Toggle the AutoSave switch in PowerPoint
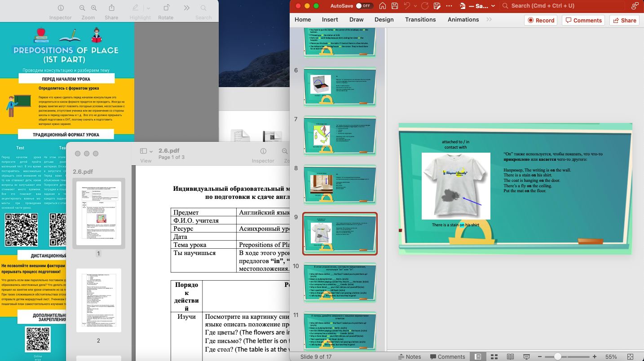Viewport: 644px width, 361px height. pyautogui.click(x=364, y=6)
